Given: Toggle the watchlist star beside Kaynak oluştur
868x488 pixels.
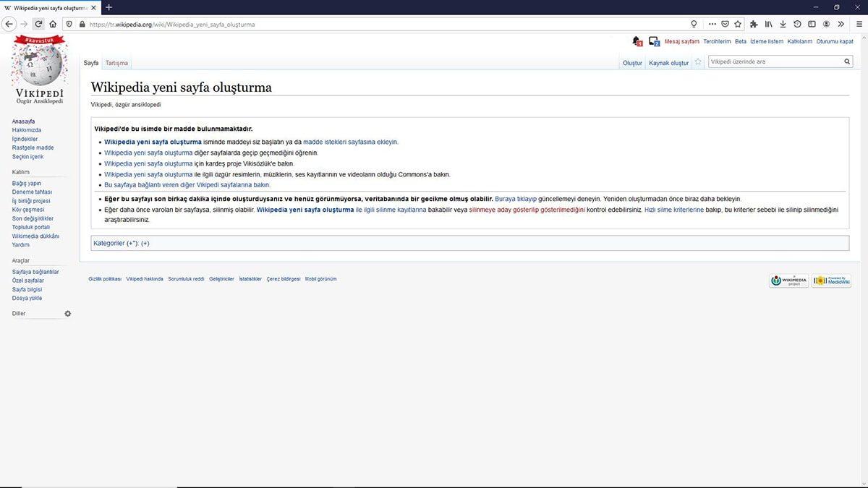Looking at the screenshot, I should (697, 61).
